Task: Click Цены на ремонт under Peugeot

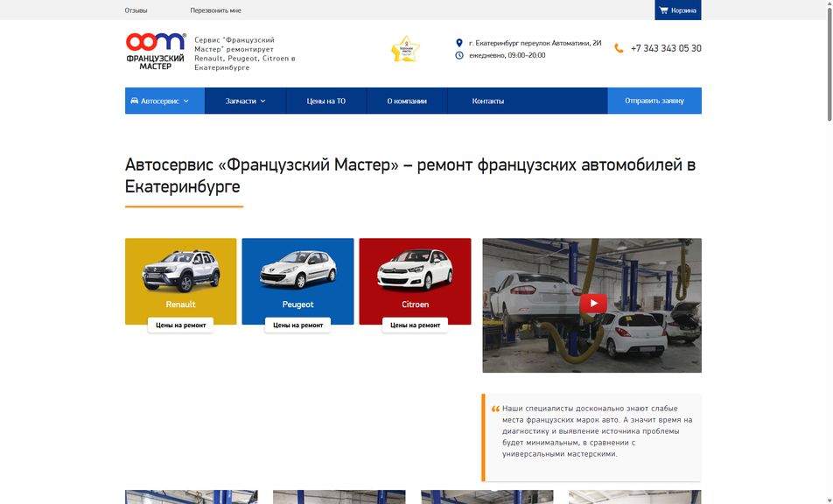Action: pyautogui.click(x=298, y=325)
